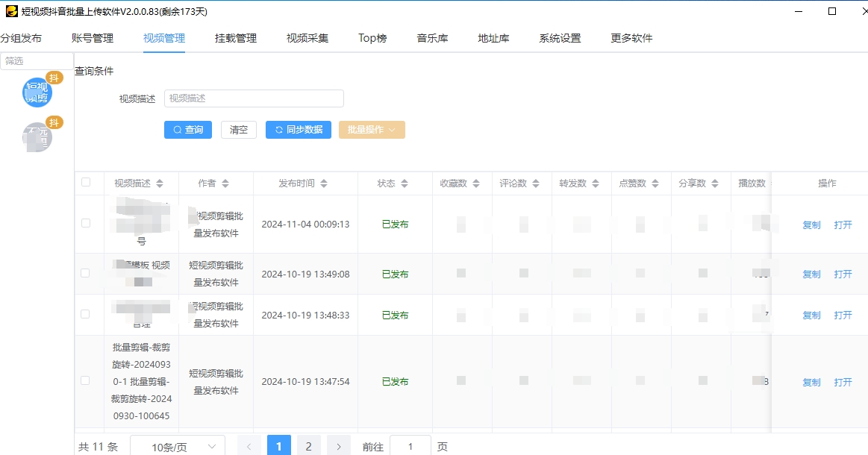Go to next page arrow in pagination
The height and width of the screenshot is (455, 868).
pos(338,446)
